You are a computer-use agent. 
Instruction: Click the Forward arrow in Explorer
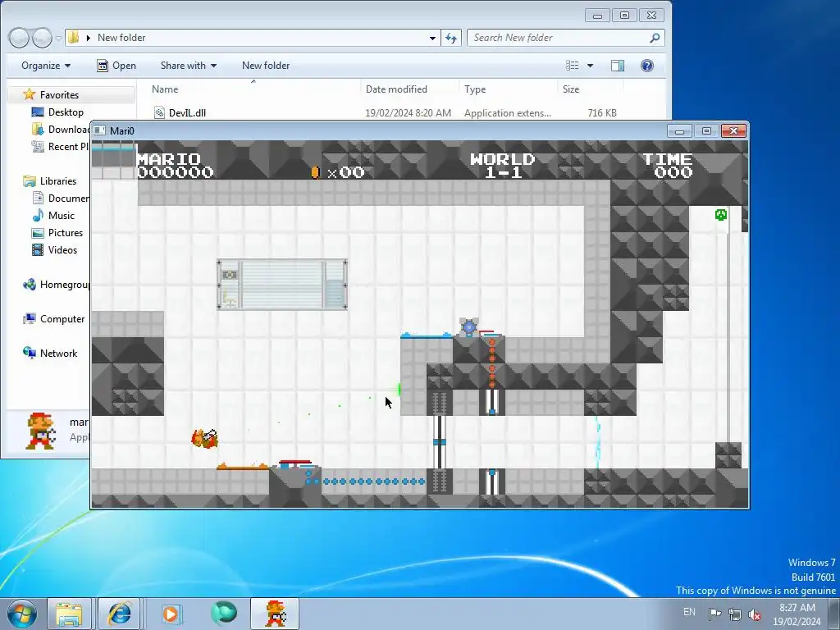click(42, 38)
